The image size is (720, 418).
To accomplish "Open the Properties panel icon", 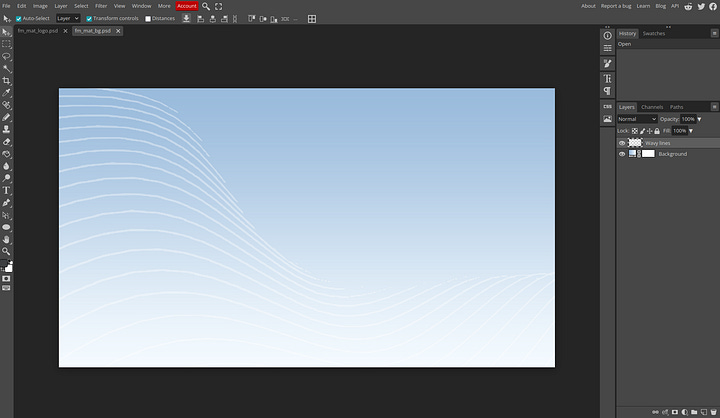I will point(608,48).
